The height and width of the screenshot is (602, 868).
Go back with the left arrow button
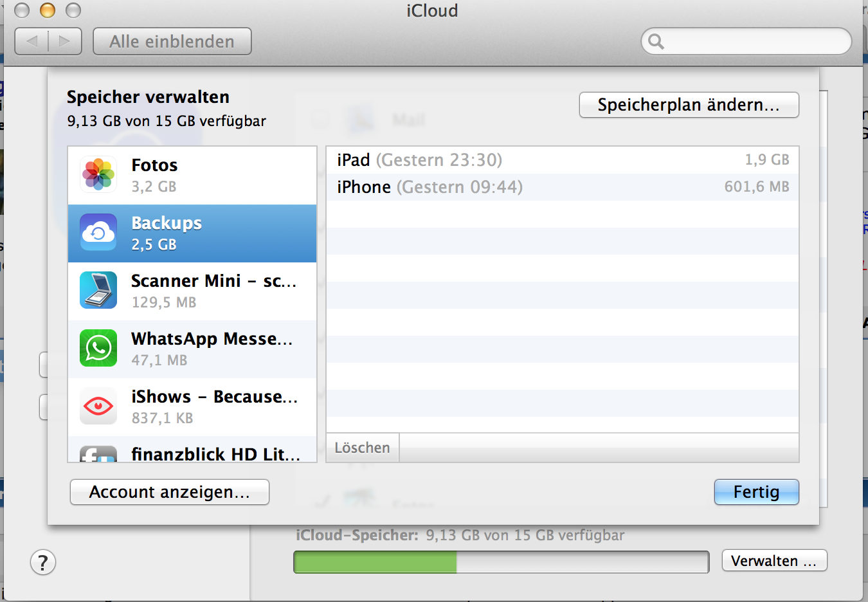32,41
